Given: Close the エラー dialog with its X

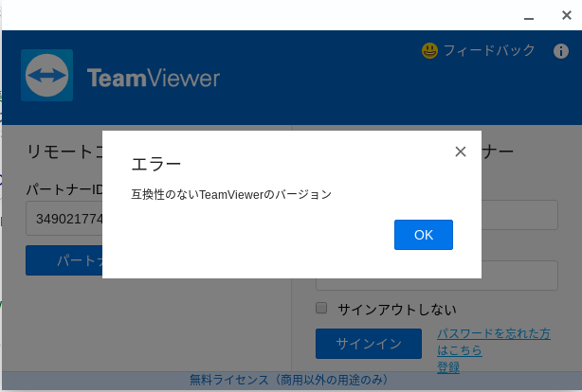Looking at the screenshot, I should coord(461,151).
